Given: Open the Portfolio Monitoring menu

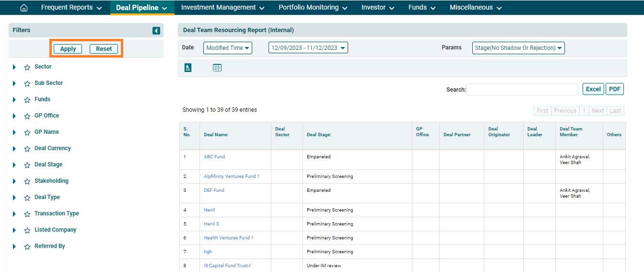Looking at the screenshot, I should [x=313, y=8].
